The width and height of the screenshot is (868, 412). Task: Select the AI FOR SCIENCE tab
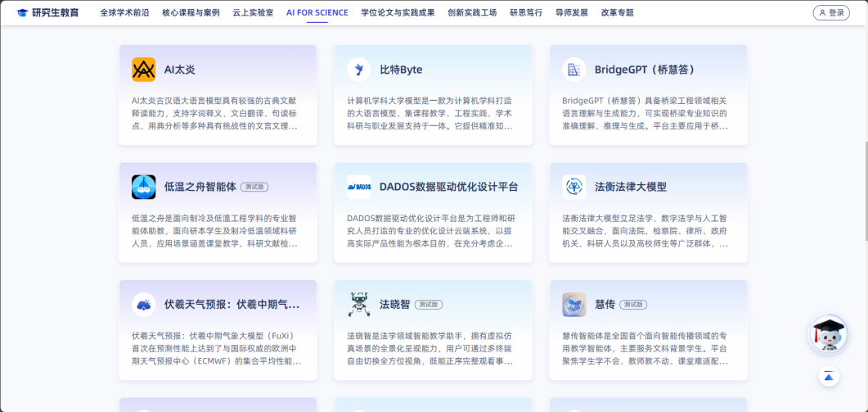pos(317,13)
